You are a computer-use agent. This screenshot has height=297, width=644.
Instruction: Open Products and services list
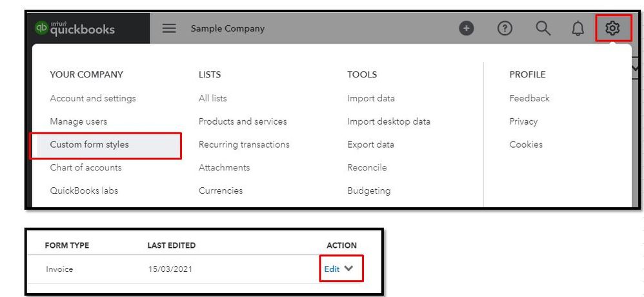click(243, 121)
